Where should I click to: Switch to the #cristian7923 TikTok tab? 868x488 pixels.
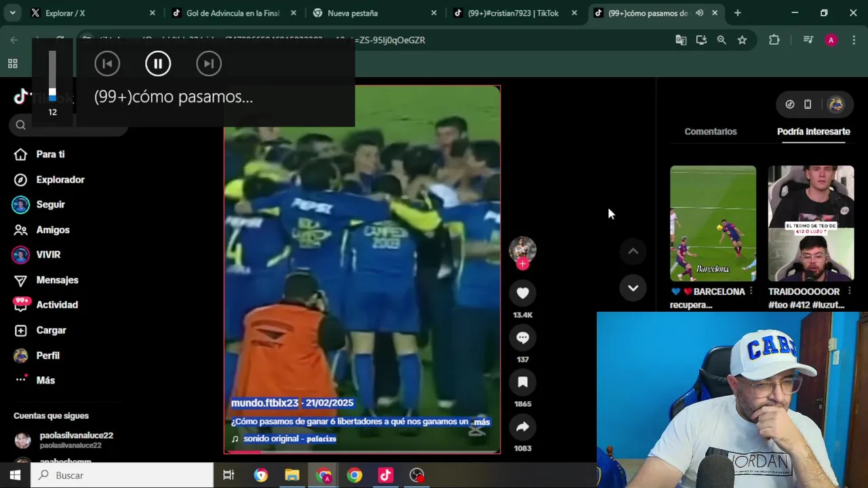[x=515, y=13]
